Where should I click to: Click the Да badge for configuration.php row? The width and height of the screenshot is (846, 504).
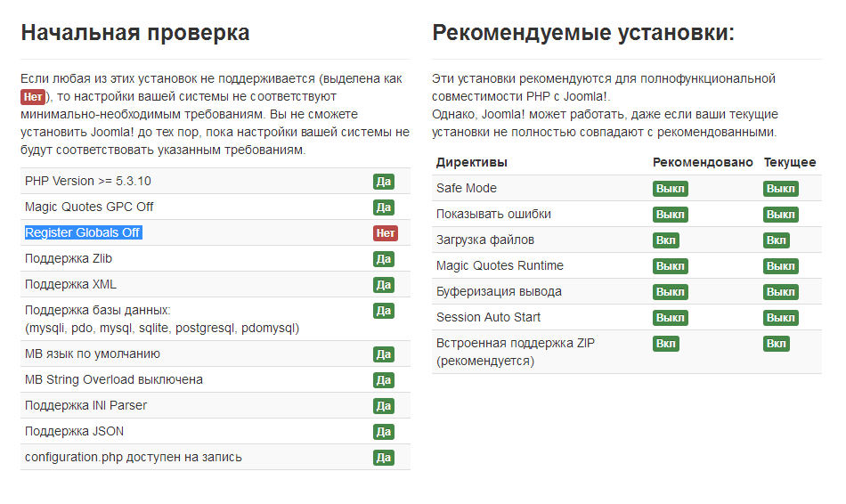point(384,458)
